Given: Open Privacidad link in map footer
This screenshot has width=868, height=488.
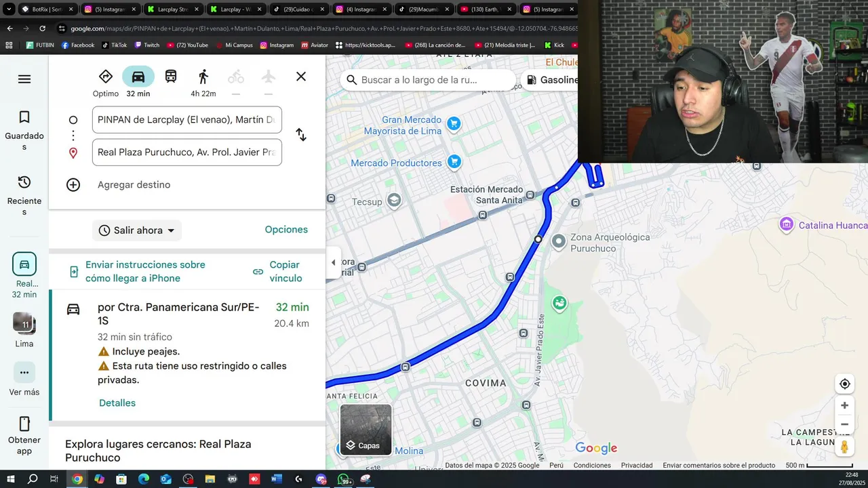Looking at the screenshot, I should tap(637, 465).
